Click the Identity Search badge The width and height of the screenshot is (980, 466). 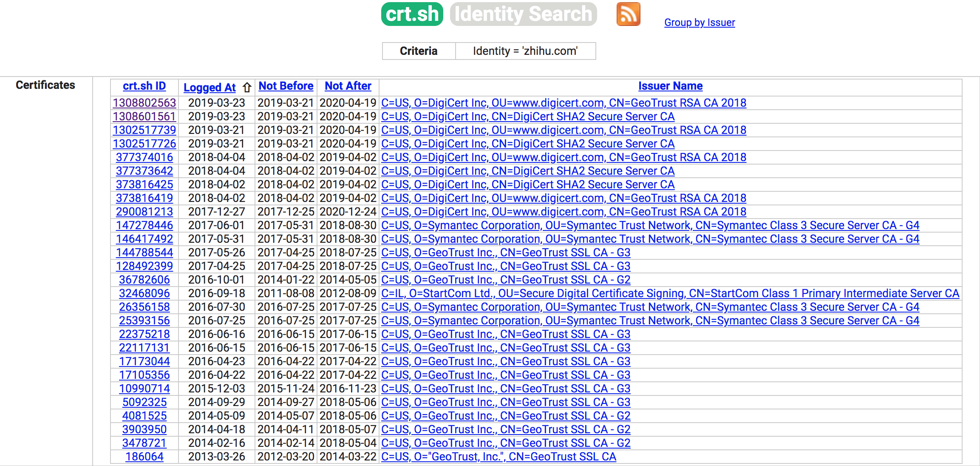coord(523,14)
